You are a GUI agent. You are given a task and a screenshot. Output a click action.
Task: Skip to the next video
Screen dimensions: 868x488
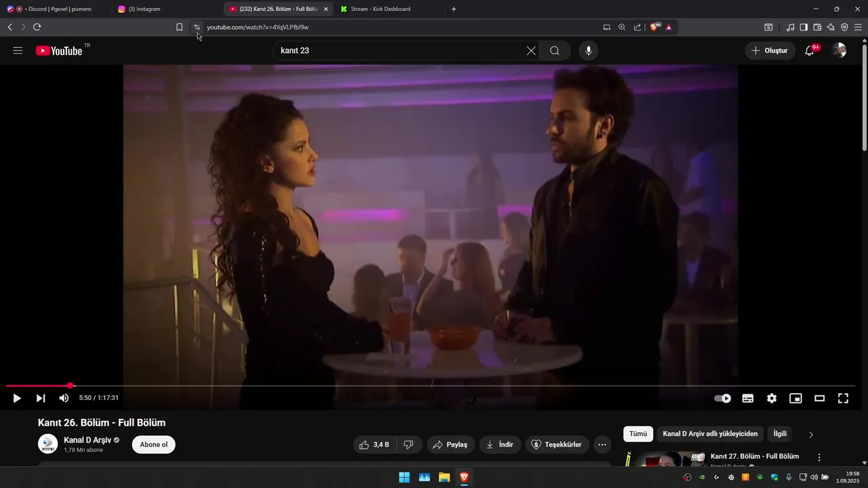coord(41,399)
